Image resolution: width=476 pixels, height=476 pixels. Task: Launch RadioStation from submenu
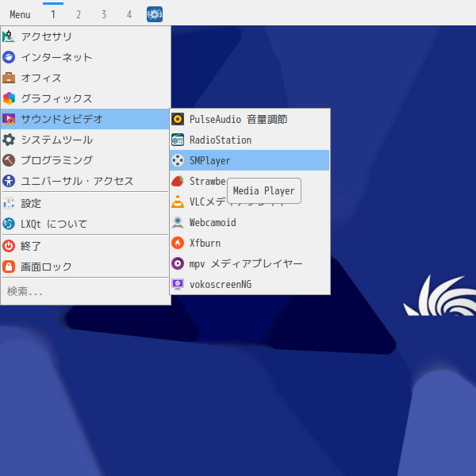coord(250,140)
